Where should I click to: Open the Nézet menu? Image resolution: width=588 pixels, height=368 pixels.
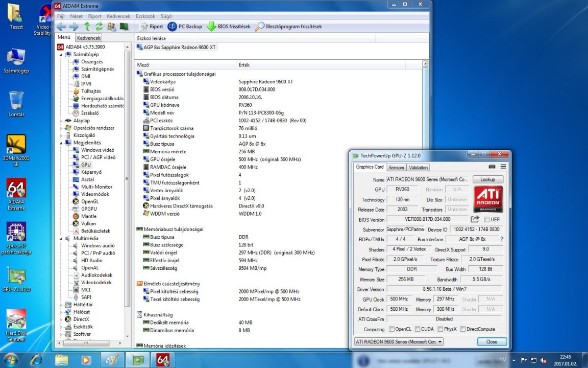click(76, 16)
